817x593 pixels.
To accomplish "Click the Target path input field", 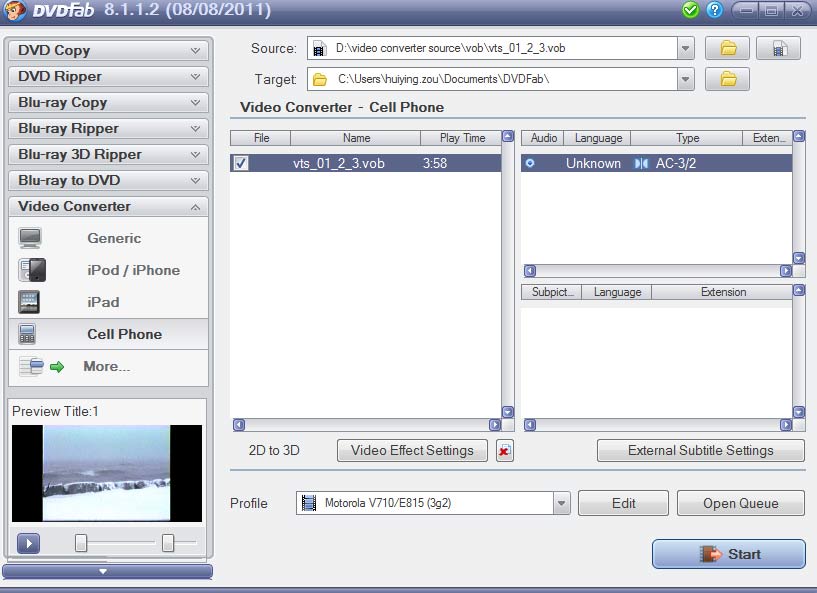I will tap(492, 79).
